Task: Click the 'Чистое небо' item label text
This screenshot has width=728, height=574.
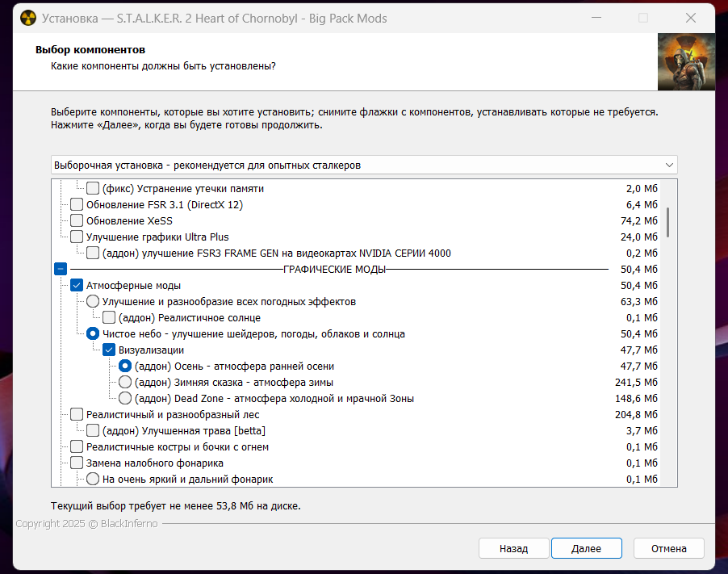Action: click(253, 334)
